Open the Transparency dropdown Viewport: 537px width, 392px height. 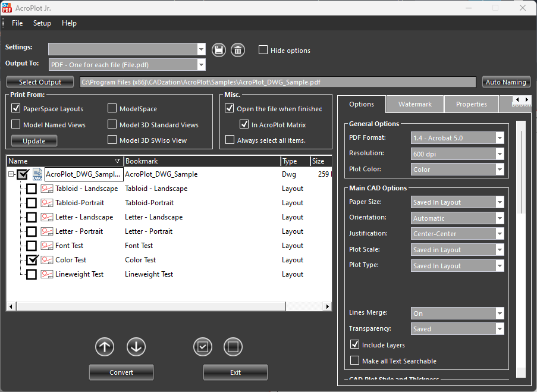click(500, 329)
